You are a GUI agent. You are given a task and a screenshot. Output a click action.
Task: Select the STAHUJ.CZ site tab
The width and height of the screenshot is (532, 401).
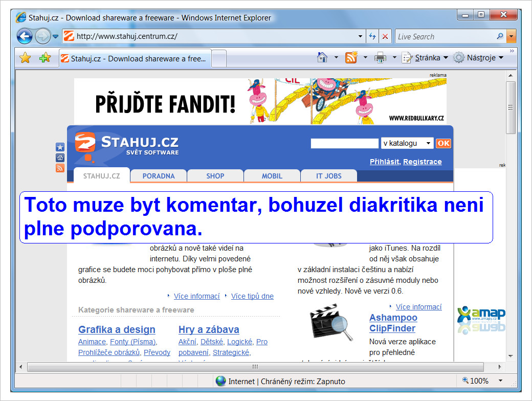click(x=101, y=176)
